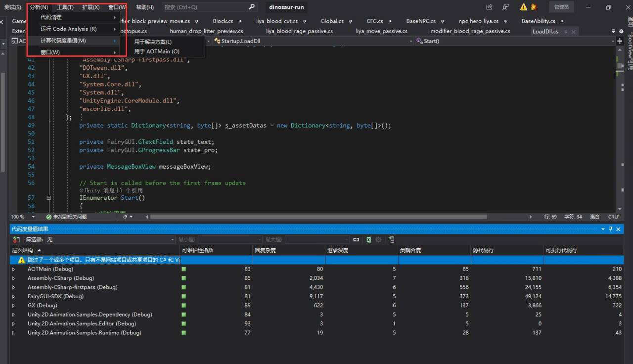Click the feedback person icon in title bar
The image size is (633, 364).
point(505,7)
